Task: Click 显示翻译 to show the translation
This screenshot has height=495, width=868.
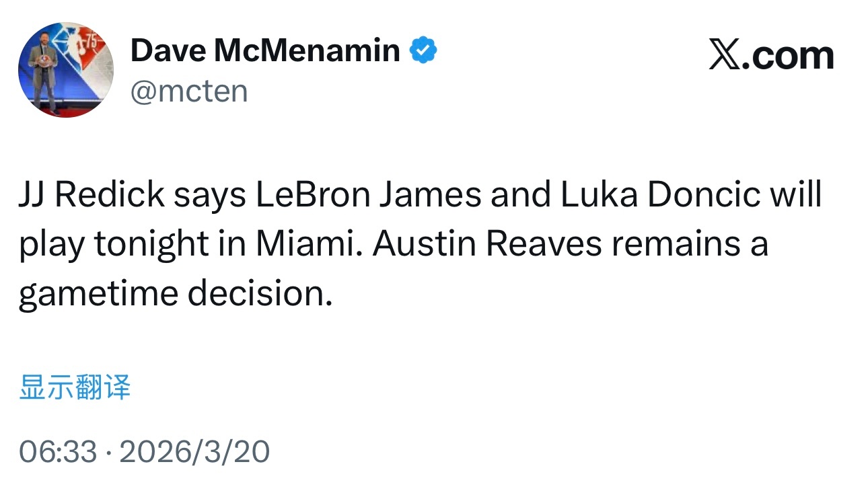Action: click(75, 388)
